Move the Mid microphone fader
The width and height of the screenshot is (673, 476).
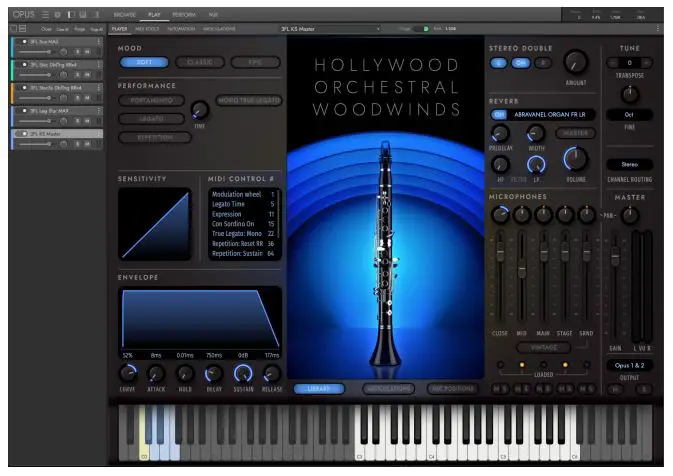click(522, 269)
